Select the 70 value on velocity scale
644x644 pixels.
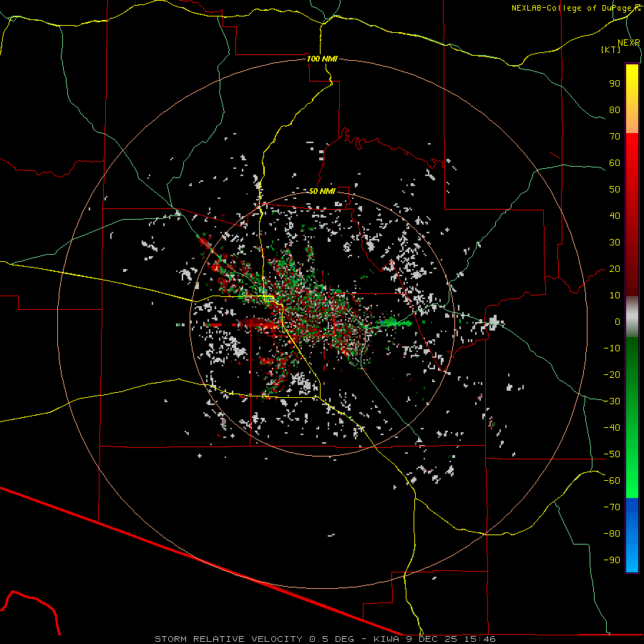tap(615, 137)
